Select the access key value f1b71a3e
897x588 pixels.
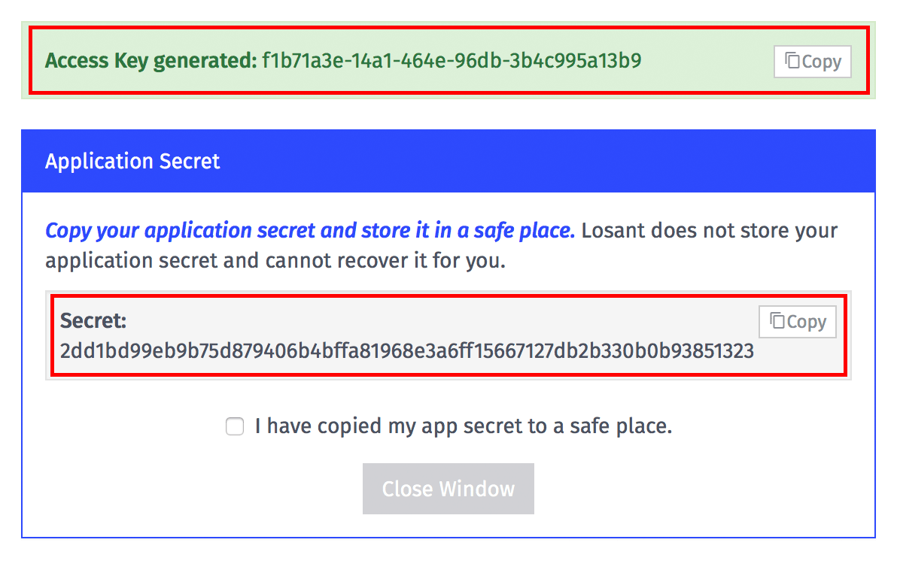tap(452, 60)
